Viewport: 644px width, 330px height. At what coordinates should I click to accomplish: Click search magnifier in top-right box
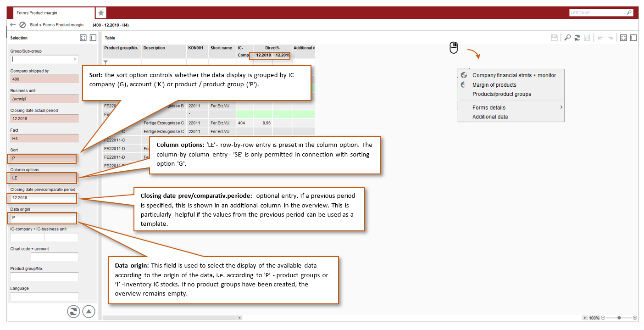629,13
